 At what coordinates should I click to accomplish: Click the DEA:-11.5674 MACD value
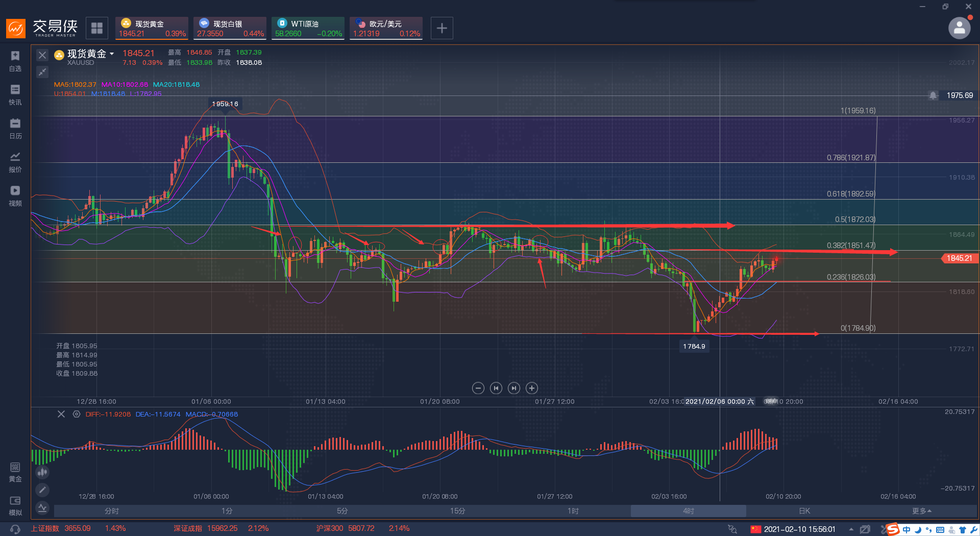tap(158, 415)
